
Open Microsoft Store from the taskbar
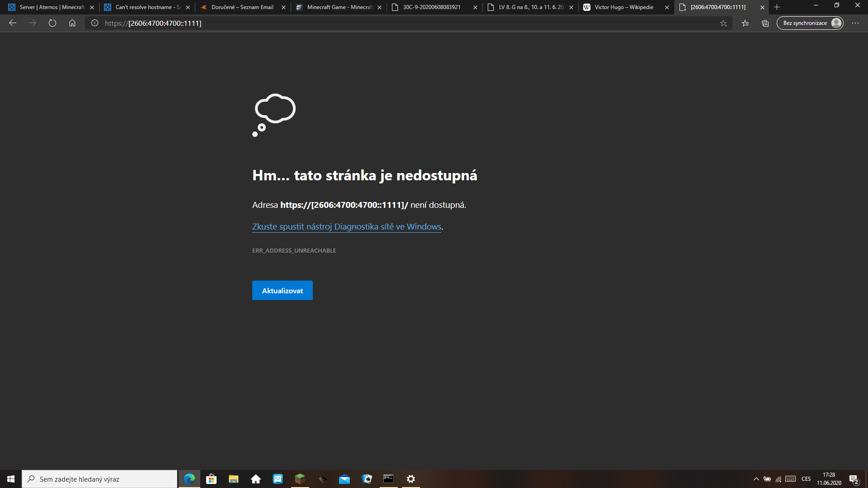212,479
